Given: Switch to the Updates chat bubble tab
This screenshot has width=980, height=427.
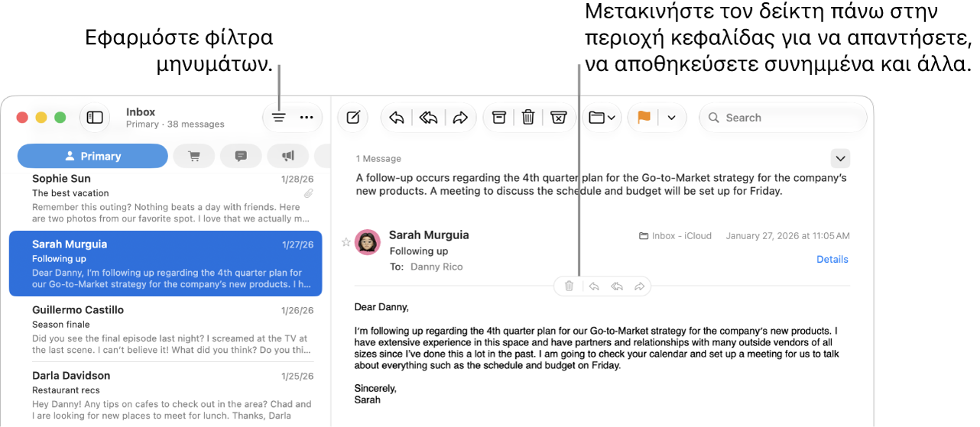Looking at the screenshot, I should click(x=241, y=156).
